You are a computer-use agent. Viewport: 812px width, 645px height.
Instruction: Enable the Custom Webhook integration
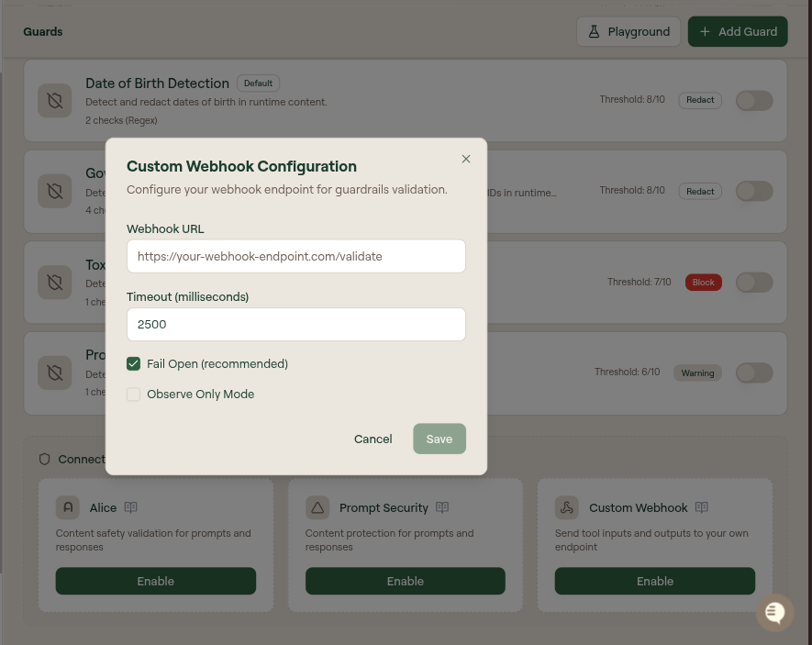coord(654,581)
